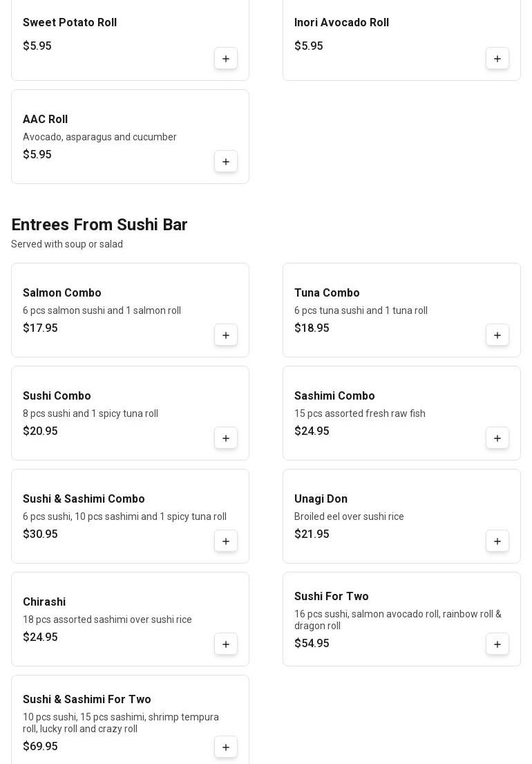Add Inori Avocado Roll to order
The width and height of the screenshot is (532, 764).
tap(497, 59)
